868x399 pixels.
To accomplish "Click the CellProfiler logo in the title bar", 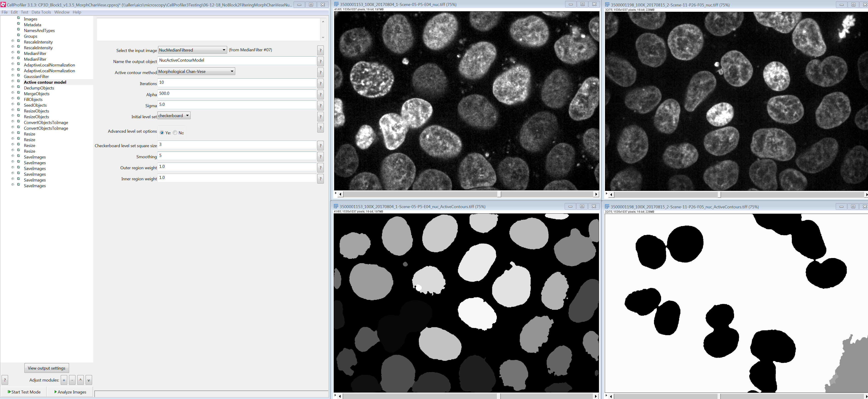I will [3, 5].
